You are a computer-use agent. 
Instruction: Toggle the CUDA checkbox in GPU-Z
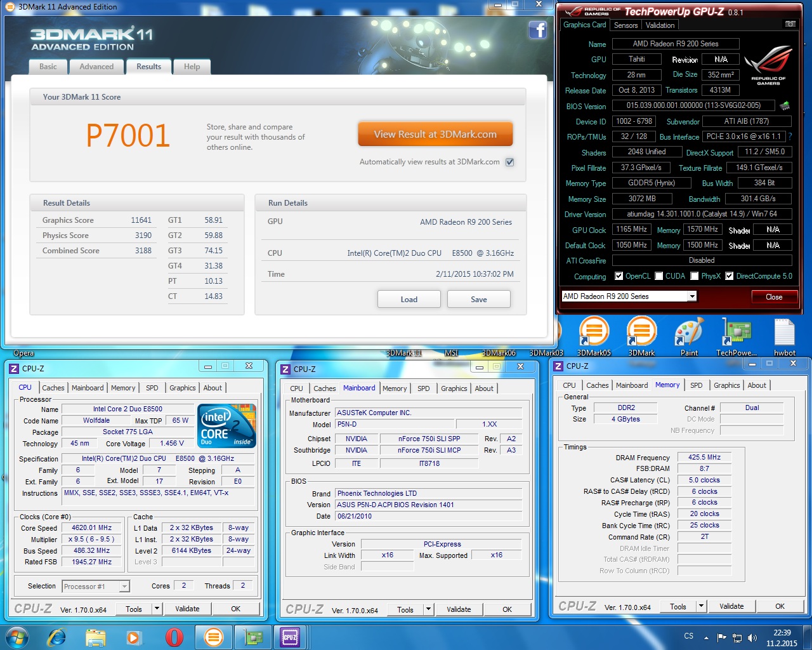[659, 276]
